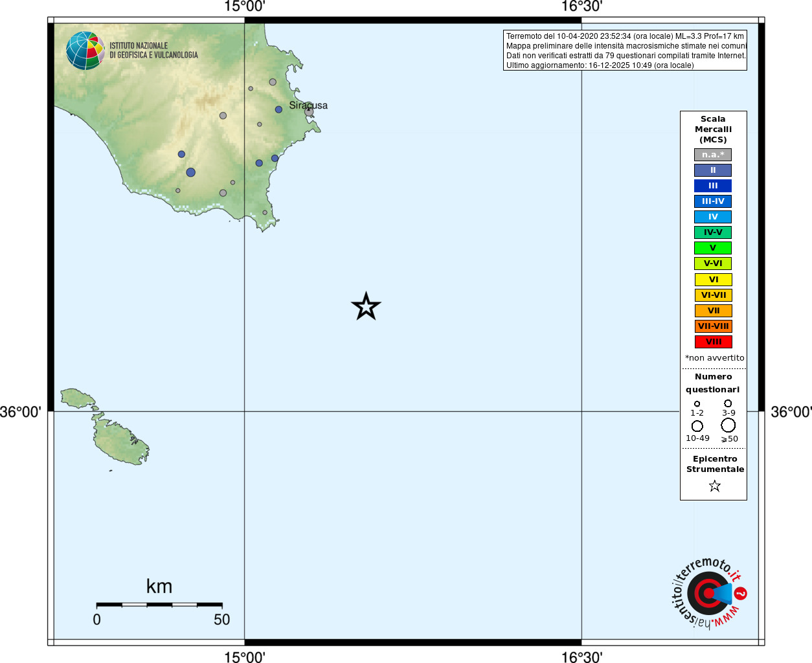Click the INGV globe logo
The image size is (812, 663).
85,51
